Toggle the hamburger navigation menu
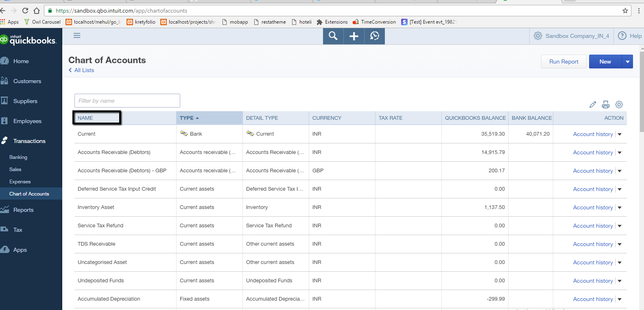This screenshot has height=310, width=644. coord(77,36)
